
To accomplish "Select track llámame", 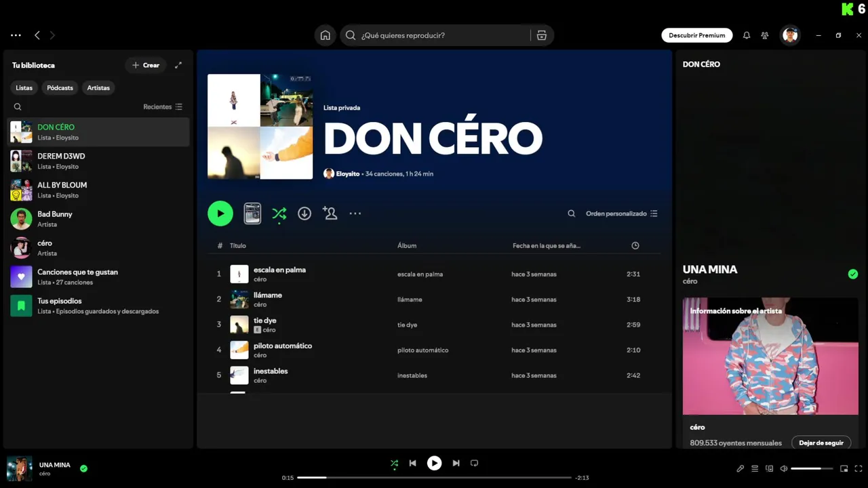I will [x=434, y=300].
